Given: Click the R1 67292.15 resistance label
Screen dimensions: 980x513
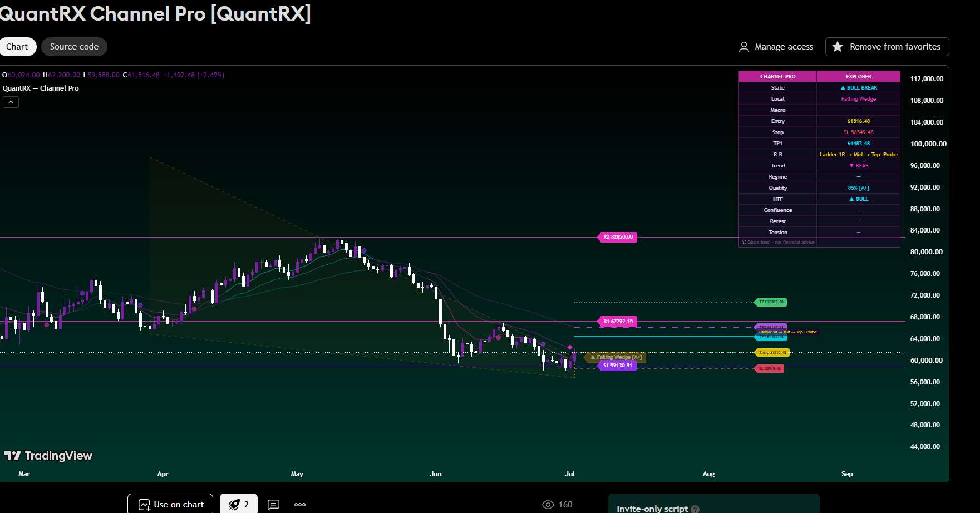Looking at the screenshot, I should click(618, 322).
